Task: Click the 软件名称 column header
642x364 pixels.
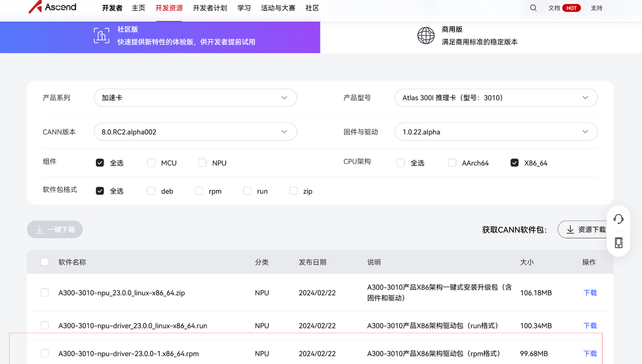Action: coord(72,262)
